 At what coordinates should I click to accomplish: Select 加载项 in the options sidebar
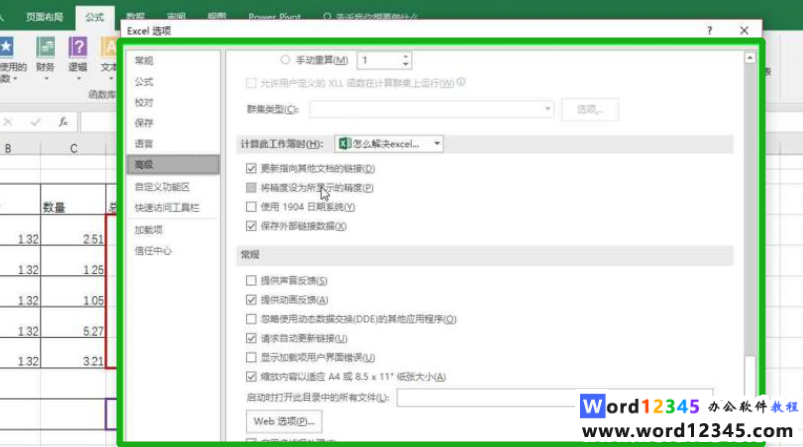149,230
